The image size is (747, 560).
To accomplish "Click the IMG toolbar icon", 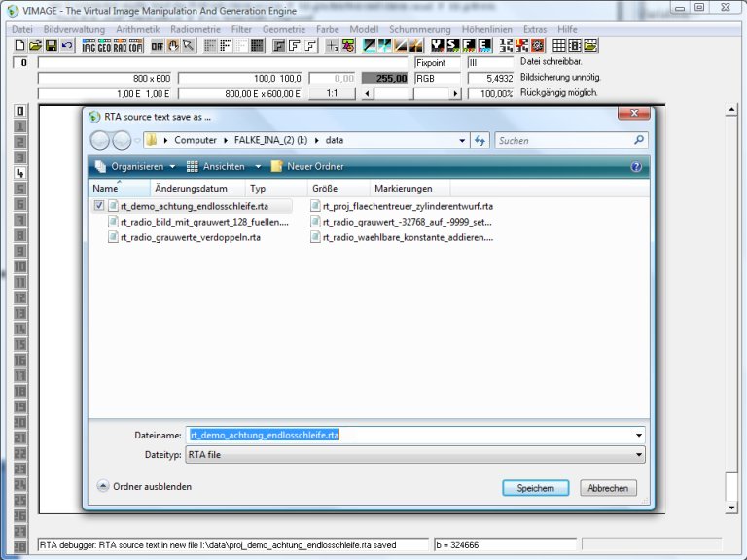I will (89, 46).
